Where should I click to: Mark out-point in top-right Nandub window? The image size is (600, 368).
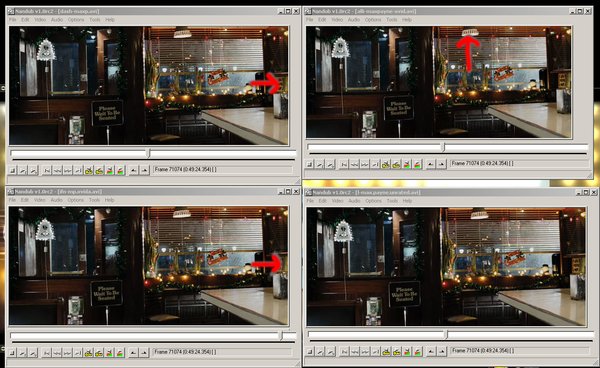(x=441, y=164)
